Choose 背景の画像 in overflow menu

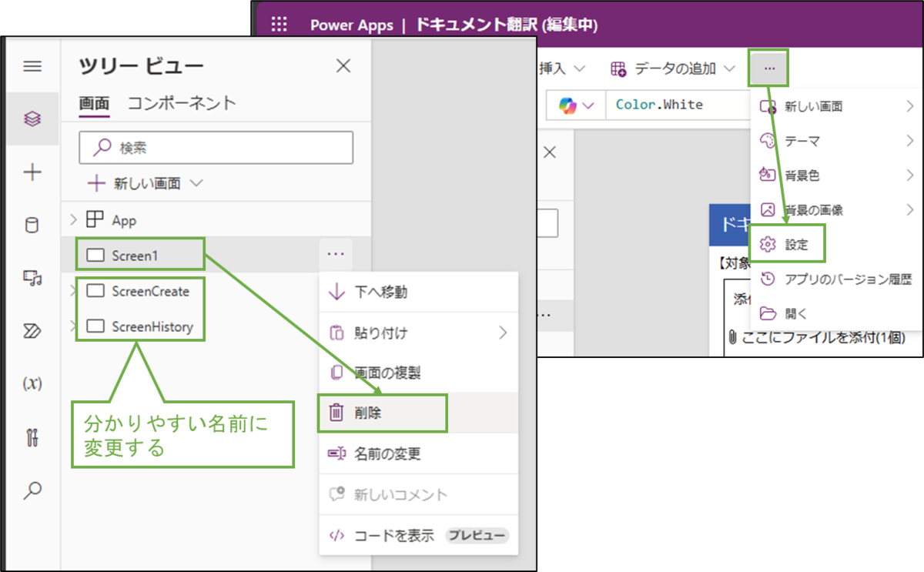[836, 209]
